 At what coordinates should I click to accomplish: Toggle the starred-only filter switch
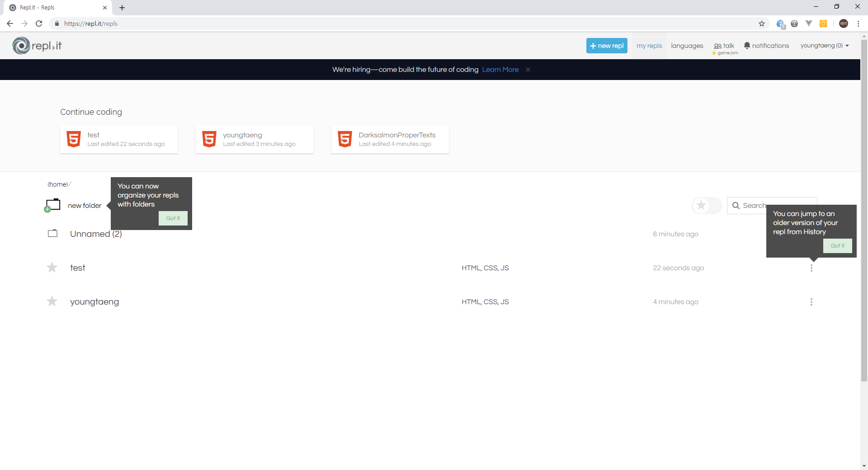pyautogui.click(x=707, y=206)
